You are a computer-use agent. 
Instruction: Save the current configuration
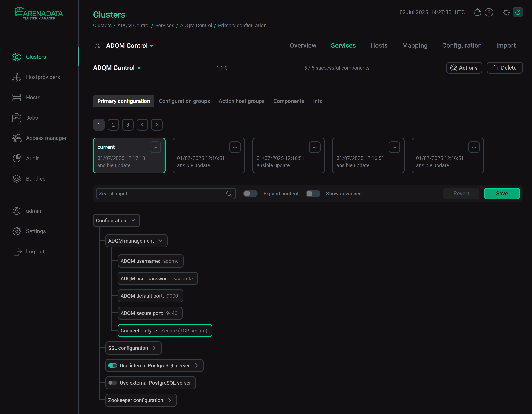(x=502, y=193)
